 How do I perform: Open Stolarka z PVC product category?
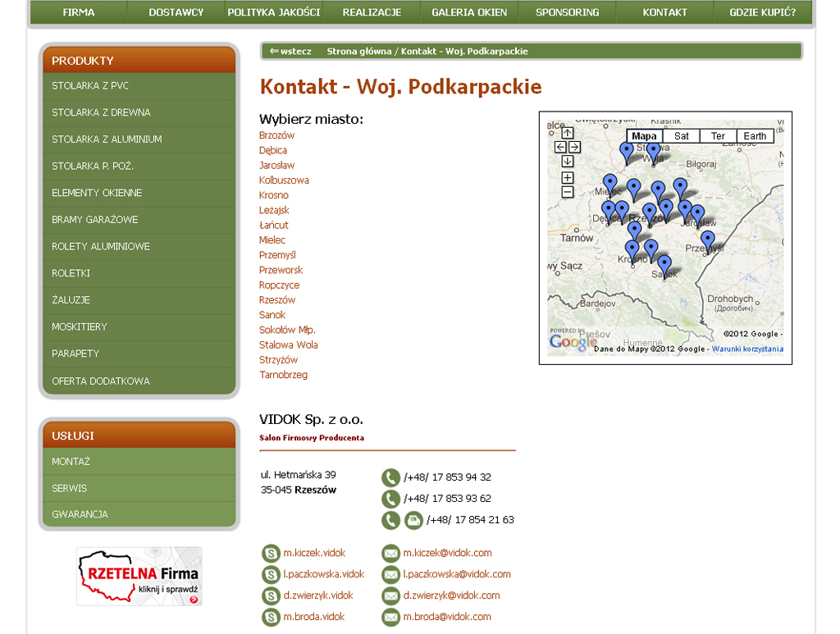[x=90, y=86]
